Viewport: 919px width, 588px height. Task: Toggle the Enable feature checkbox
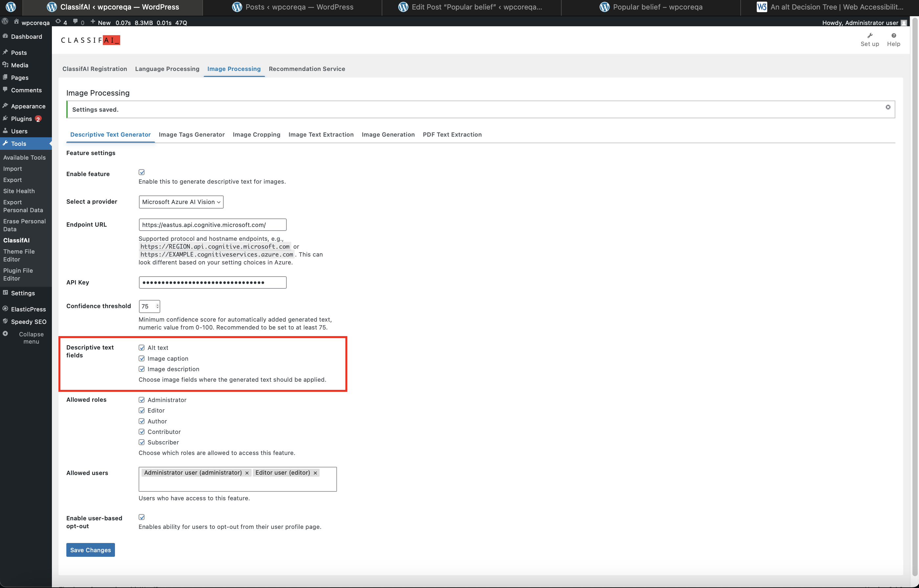(x=142, y=172)
